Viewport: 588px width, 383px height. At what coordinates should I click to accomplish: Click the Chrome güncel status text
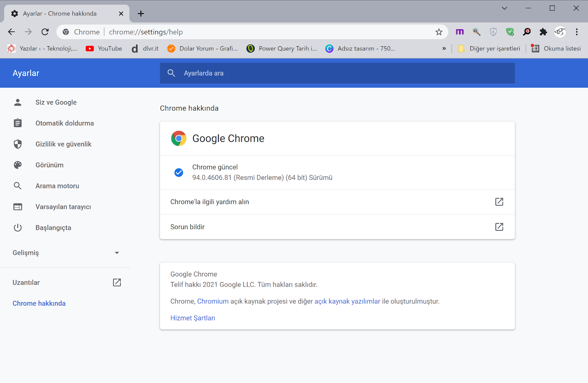point(215,167)
